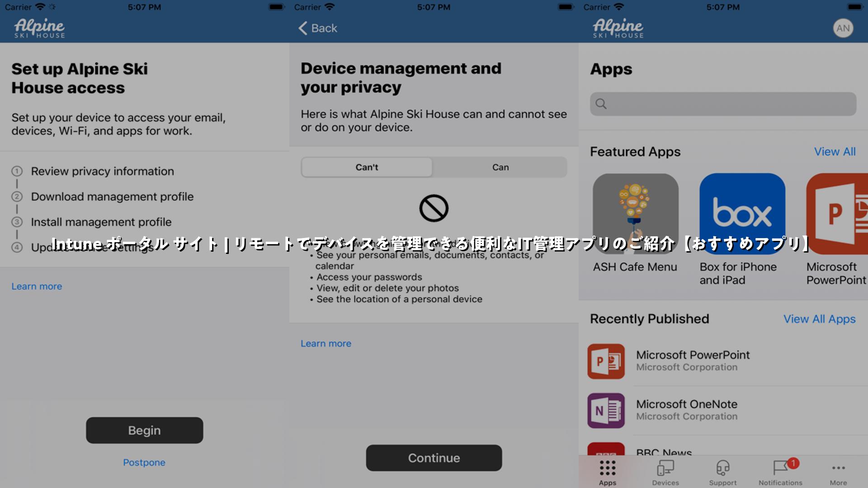Expand Featured Apps with View All
Image resolution: width=868 pixels, height=488 pixels.
[x=835, y=152]
